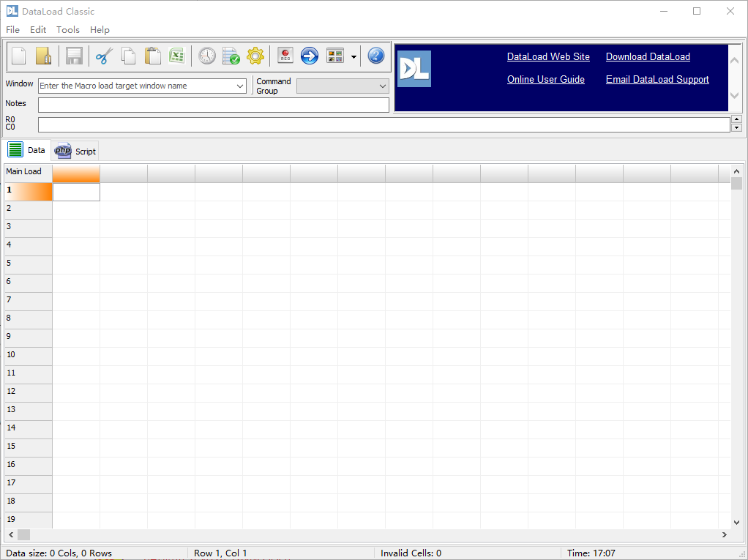Screen dimensions: 748x560
Task: Open the File menu
Action: pyautogui.click(x=13, y=29)
